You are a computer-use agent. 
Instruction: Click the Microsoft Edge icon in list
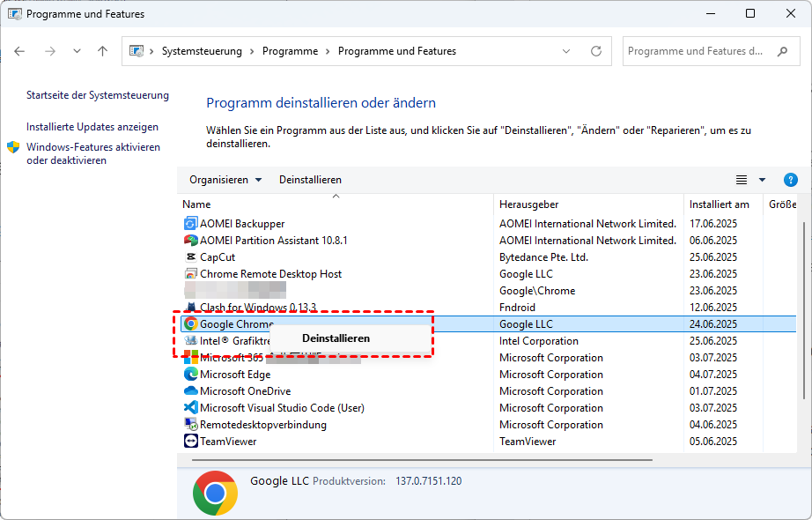190,375
